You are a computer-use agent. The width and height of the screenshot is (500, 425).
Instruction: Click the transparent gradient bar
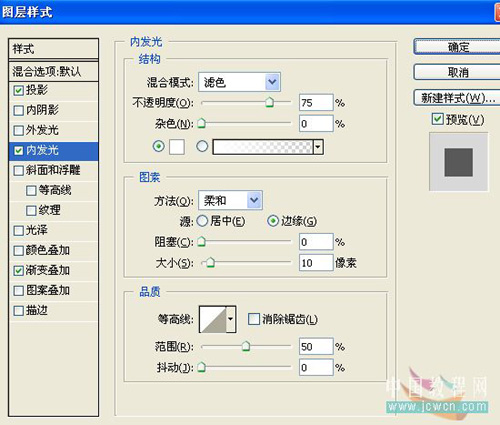(263, 147)
